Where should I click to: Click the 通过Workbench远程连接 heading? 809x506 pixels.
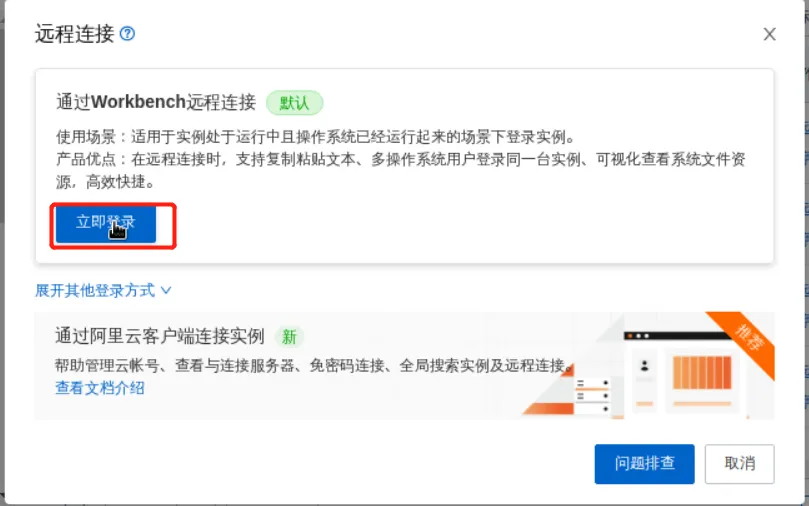pyautogui.click(x=156, y=102)
